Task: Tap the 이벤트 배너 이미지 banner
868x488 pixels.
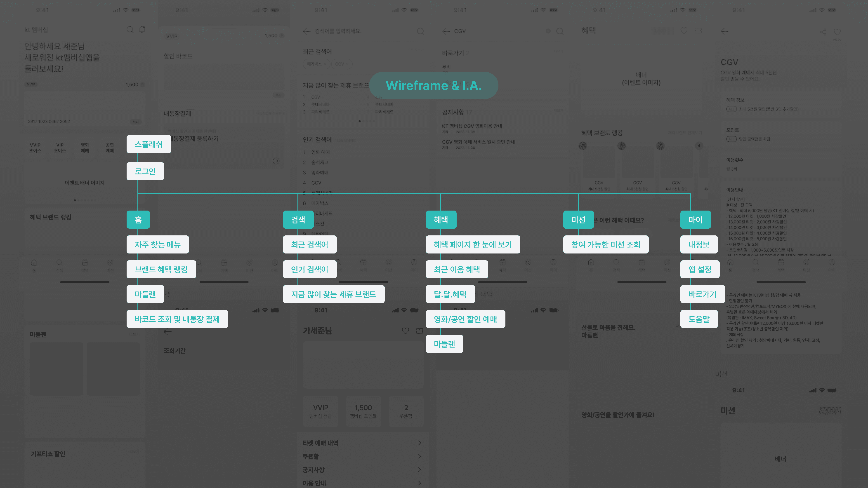Action: tap(85, 183)
